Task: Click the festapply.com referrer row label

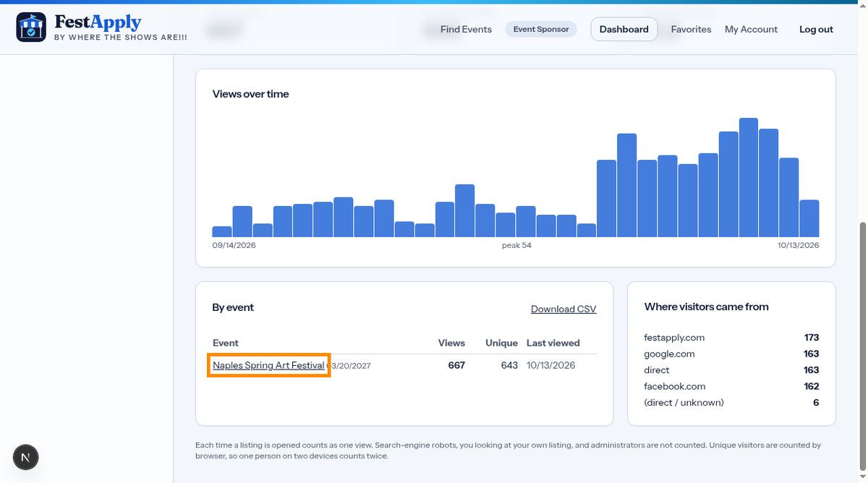Action: pos(674,338)
